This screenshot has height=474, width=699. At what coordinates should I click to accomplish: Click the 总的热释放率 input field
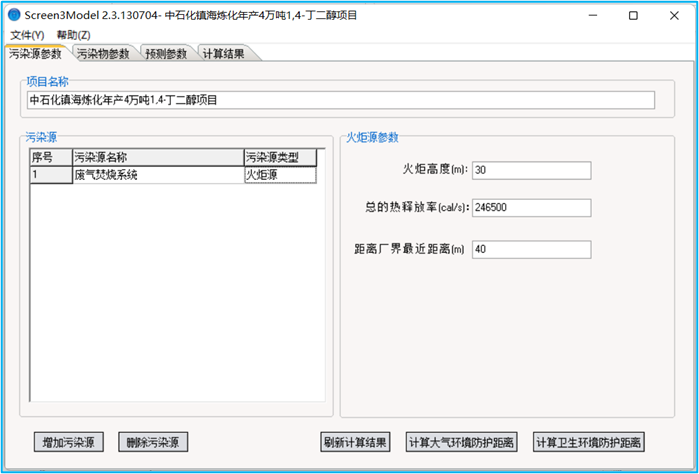[531, 208]
